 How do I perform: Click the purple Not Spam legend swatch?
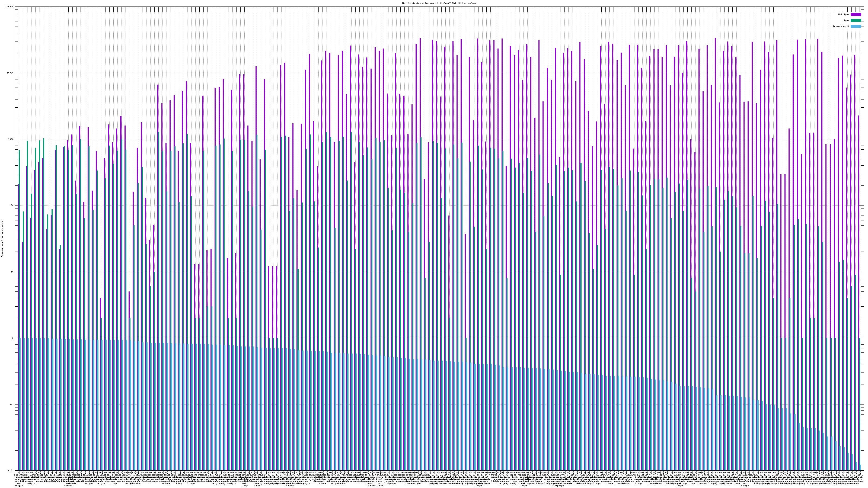tap(856, 14)
